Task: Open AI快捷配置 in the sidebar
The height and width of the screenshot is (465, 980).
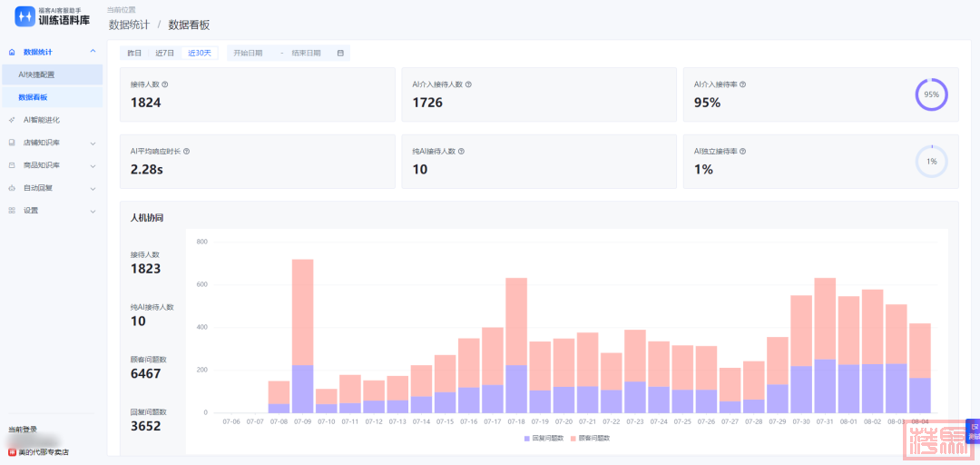Action: coord(36,74)
